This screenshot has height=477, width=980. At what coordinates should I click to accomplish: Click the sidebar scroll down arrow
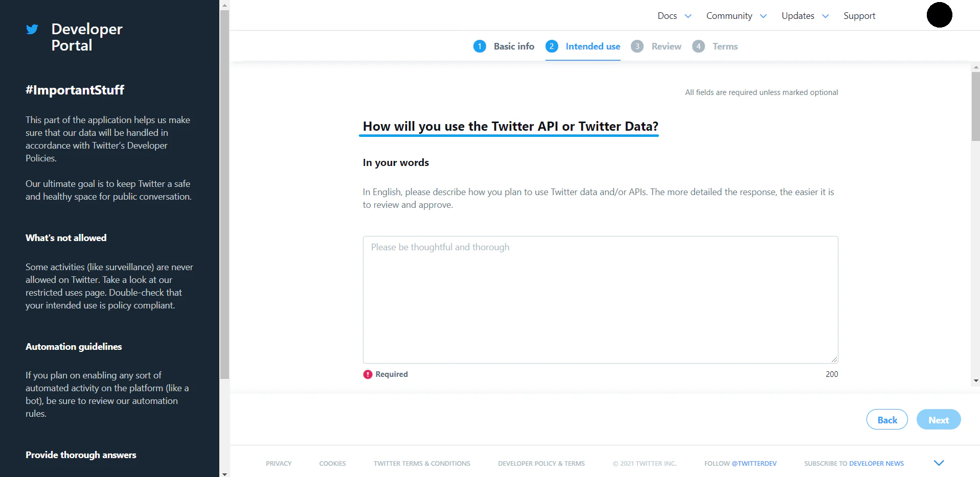pyautogui.click(x=224, y=473)
